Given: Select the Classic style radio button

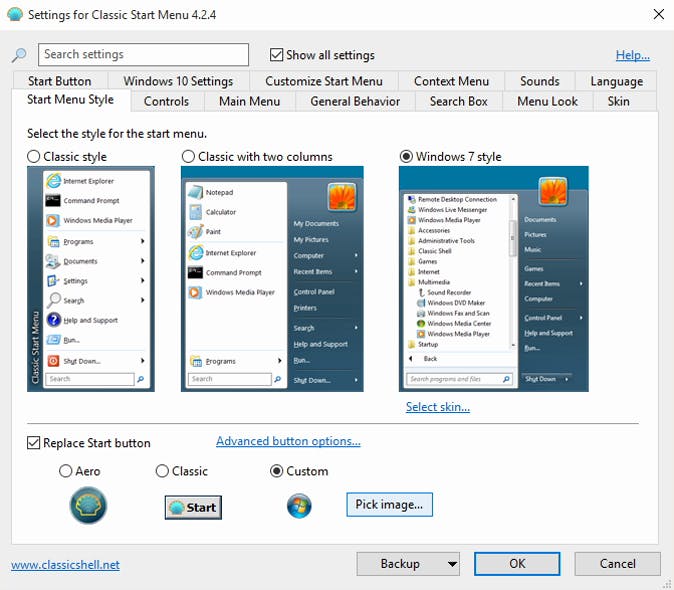Looking at the screenshot, I should click(x=34, y=156).
